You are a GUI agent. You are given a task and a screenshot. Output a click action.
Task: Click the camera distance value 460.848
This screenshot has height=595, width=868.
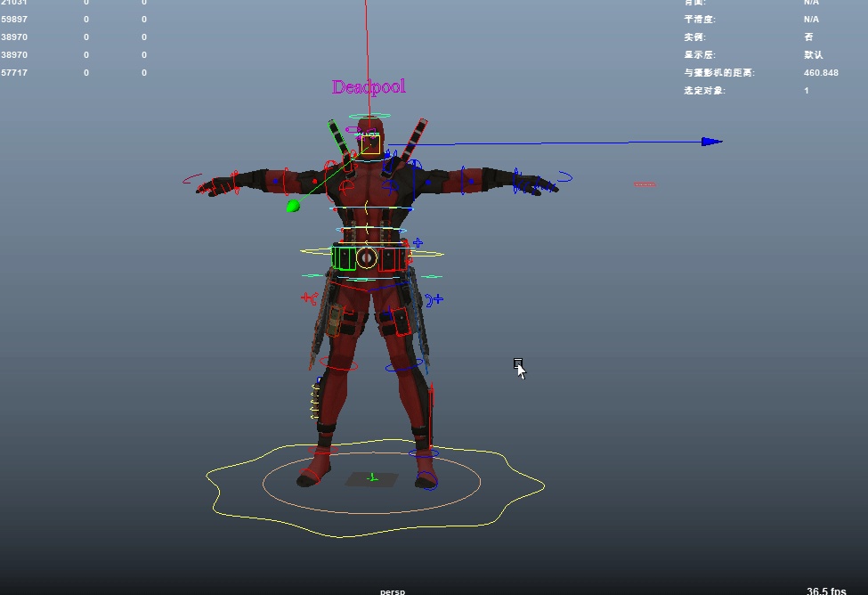point(821,72)
